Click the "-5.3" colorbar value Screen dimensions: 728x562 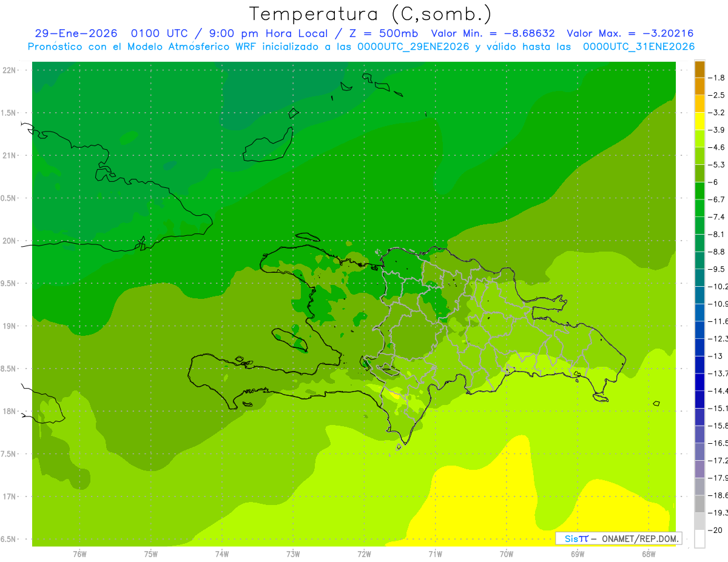point(716,164)
